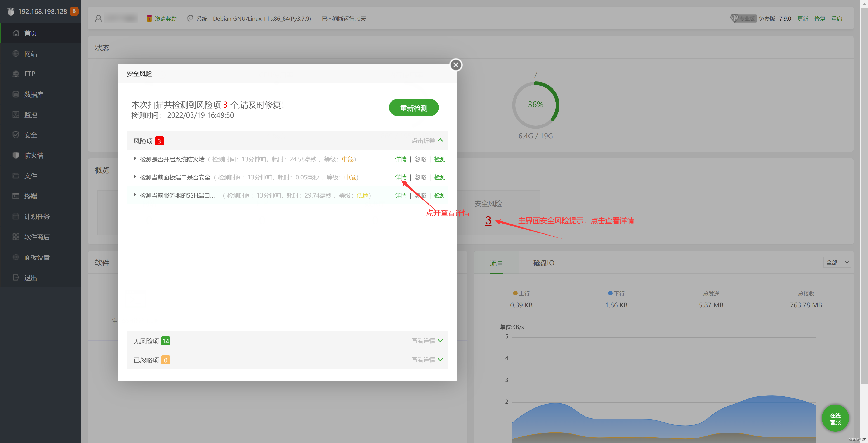Click the globe icon beside 网站
The width and height of the screenshot is (868, 443).
tap(16, 53)
